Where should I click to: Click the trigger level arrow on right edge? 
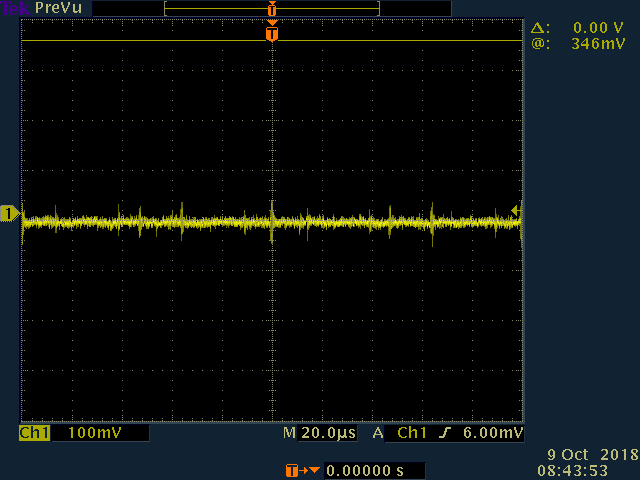(515, 210)
